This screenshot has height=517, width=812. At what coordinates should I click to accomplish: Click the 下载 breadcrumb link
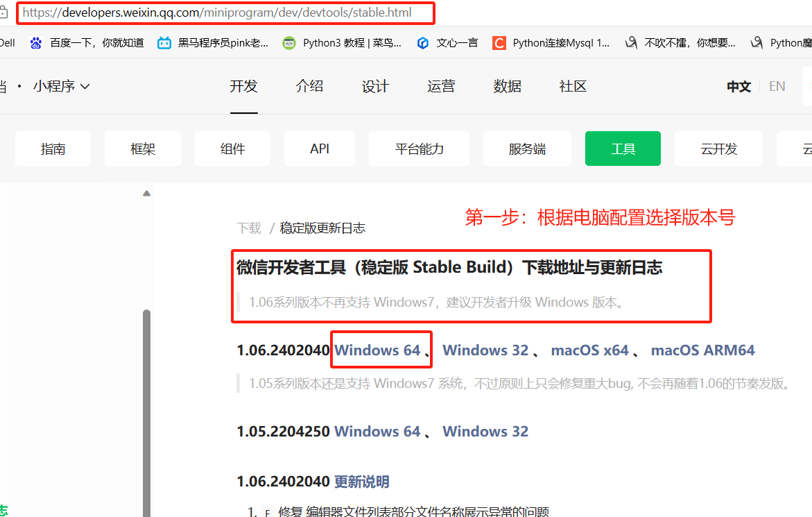[249, 228]
